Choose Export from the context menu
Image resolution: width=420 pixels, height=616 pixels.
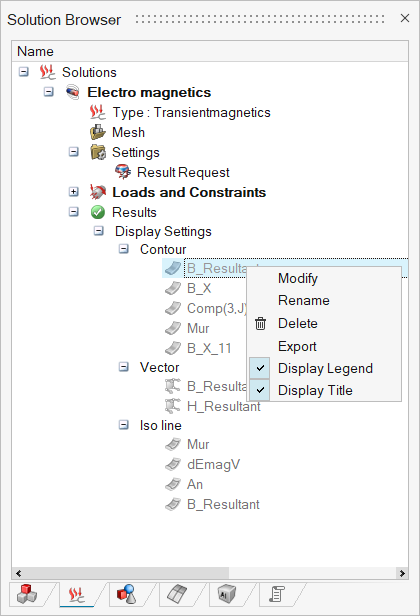[297, 346]
